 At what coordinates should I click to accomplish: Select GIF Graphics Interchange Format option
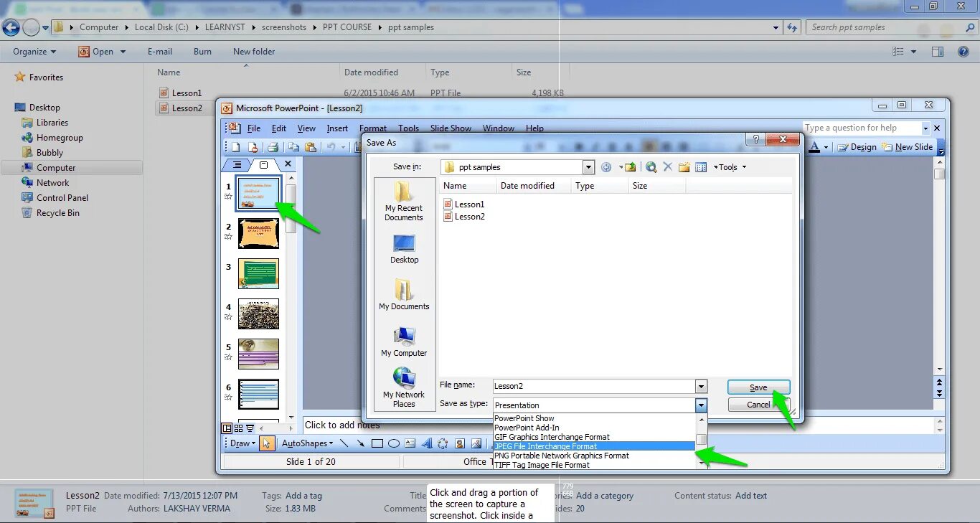tap(594, 437)
